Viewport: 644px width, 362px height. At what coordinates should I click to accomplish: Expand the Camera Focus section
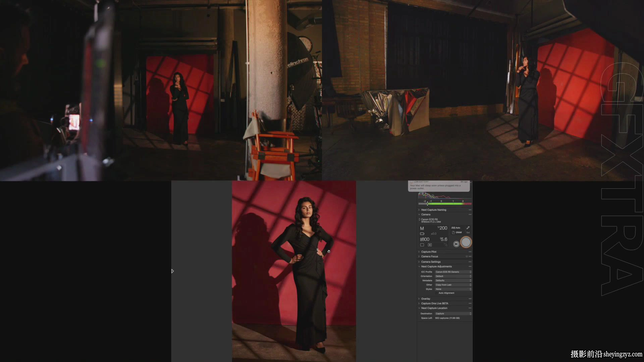click(x=419, y=256)
